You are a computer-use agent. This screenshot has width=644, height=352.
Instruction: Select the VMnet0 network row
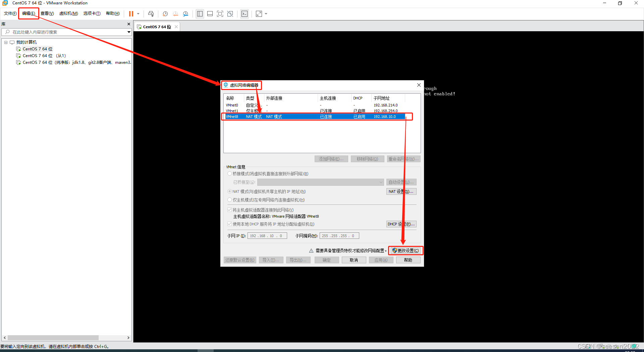pos(314,105)
